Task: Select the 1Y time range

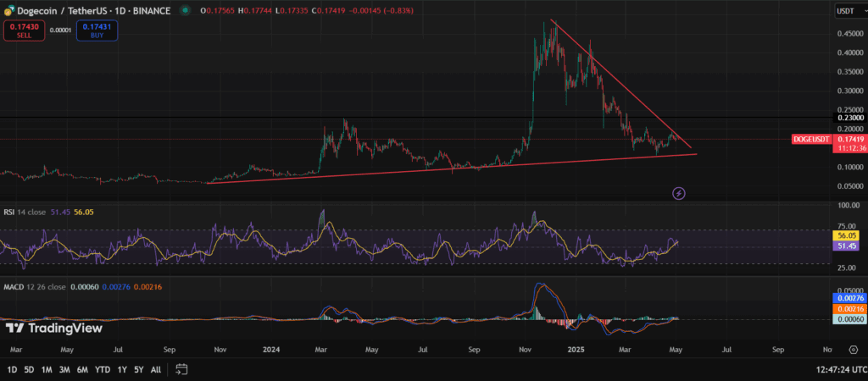Action: point(122,369)
